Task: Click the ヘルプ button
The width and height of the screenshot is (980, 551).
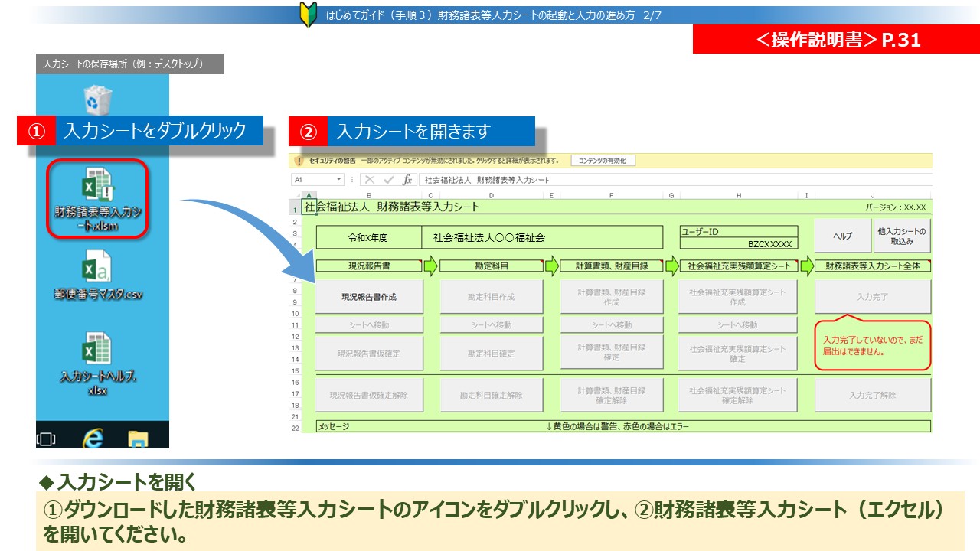Action: [x=841, y=236]
